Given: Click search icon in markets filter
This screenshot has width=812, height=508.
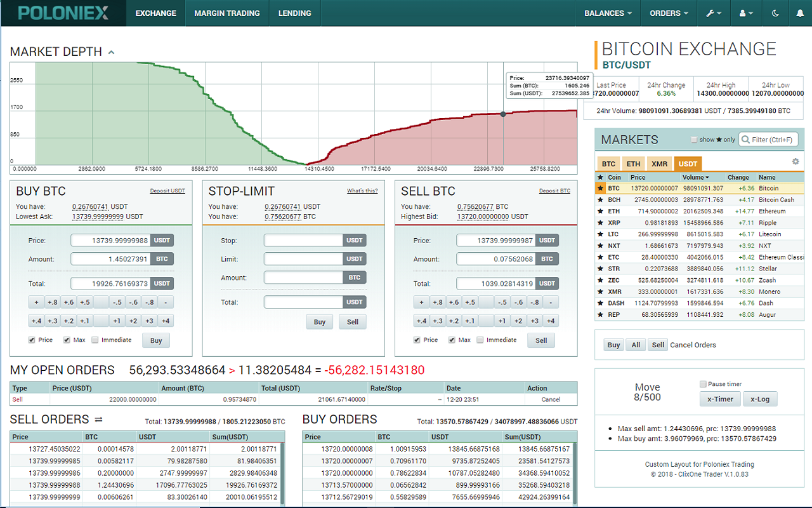Looking at the screenshot, I should (745, 140).
